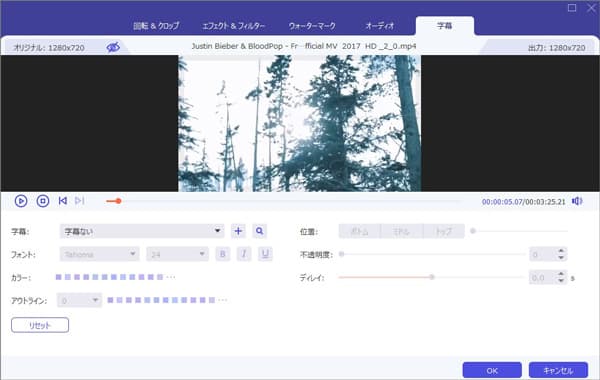Click the Justin Bieber file name title
The width and height of the screenshot is (600, 380).
pyautogui.click(x=304, y=46)
